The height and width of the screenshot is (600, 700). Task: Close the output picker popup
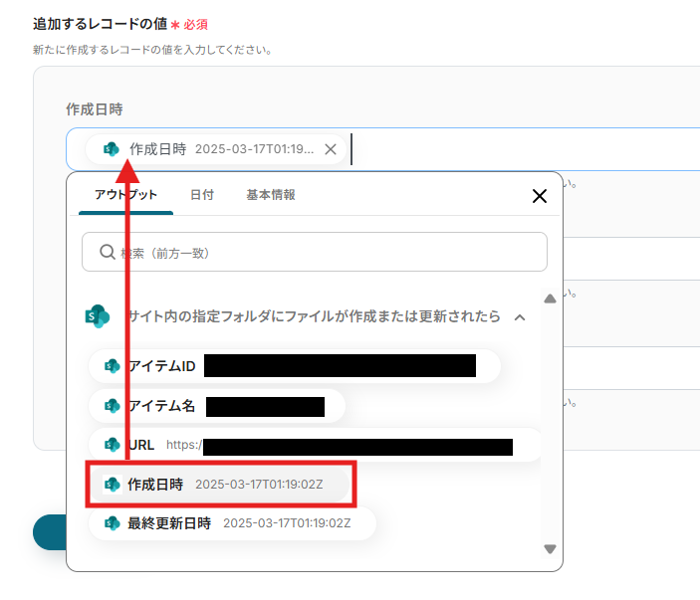tap(540, 196)
